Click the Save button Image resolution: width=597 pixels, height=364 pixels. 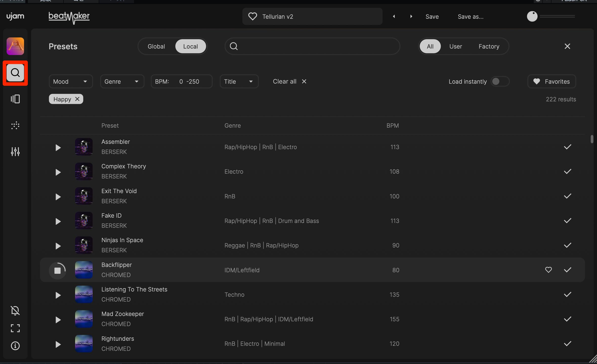432,17
